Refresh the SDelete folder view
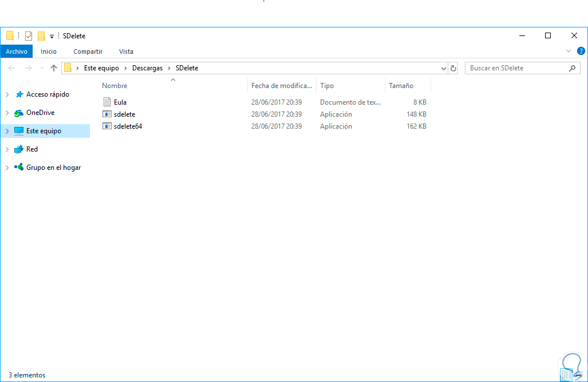The height and width of the screenshot is (382, 588). point(453,68)
